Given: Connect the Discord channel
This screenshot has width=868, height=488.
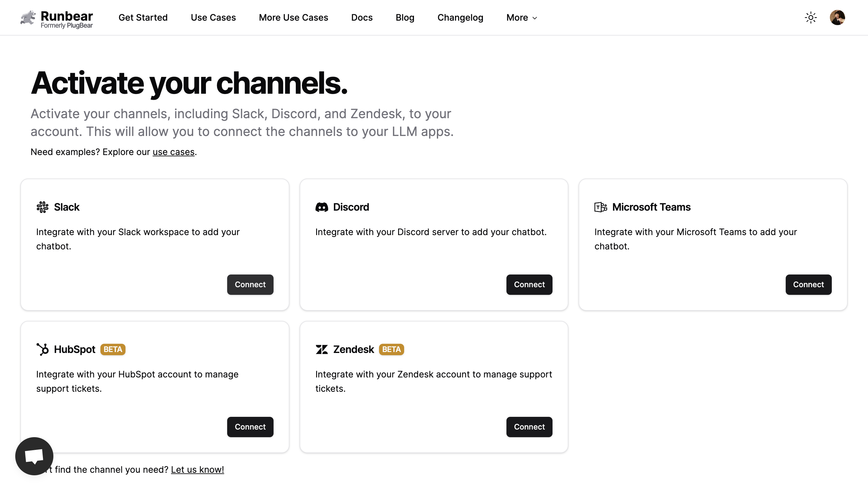Looking at the screenshot, I should click(529, 285).
